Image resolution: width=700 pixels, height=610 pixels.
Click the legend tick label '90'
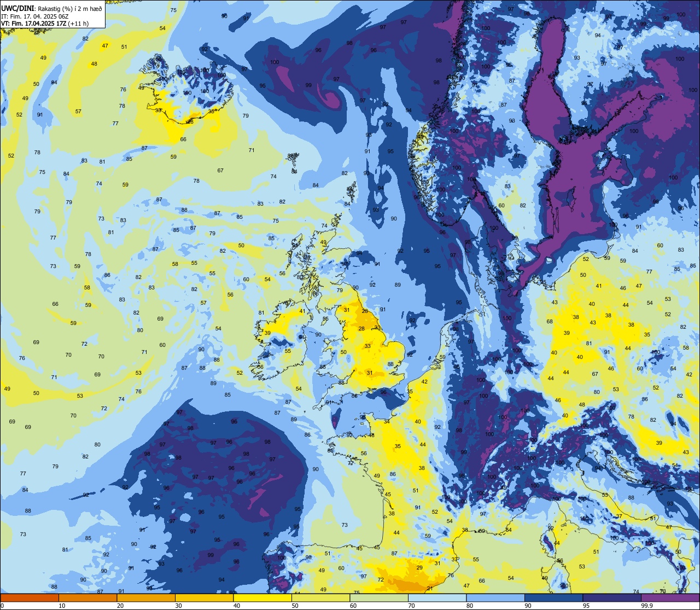pos(528,606)
